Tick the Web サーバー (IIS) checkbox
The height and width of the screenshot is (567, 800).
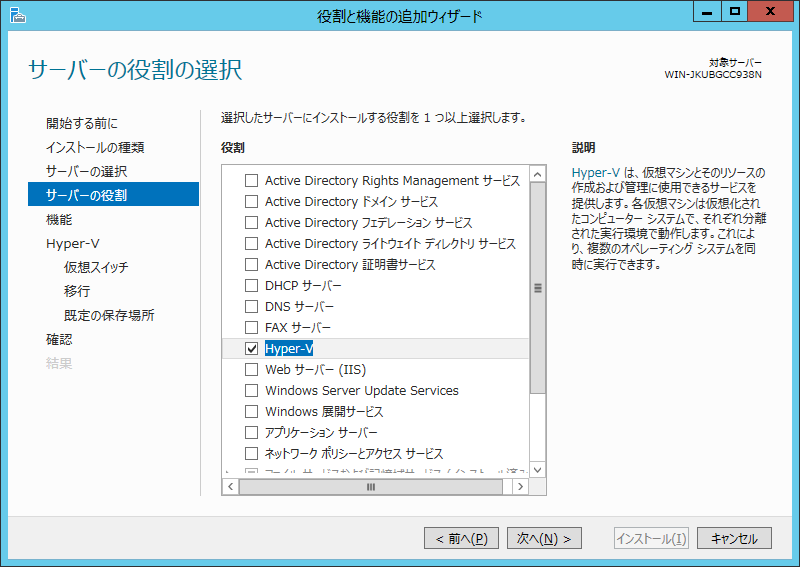pos(252,369)
